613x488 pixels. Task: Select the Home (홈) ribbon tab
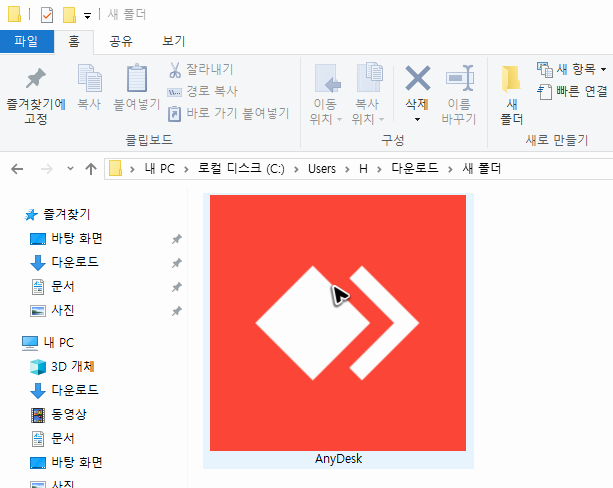[x=74, y=41]
